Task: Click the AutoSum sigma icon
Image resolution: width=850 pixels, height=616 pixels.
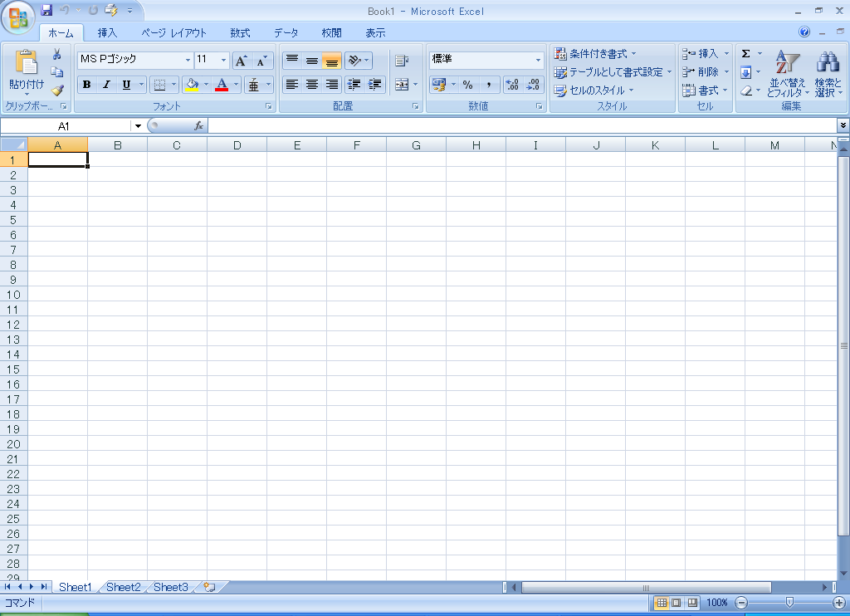Action: point(746,54)
